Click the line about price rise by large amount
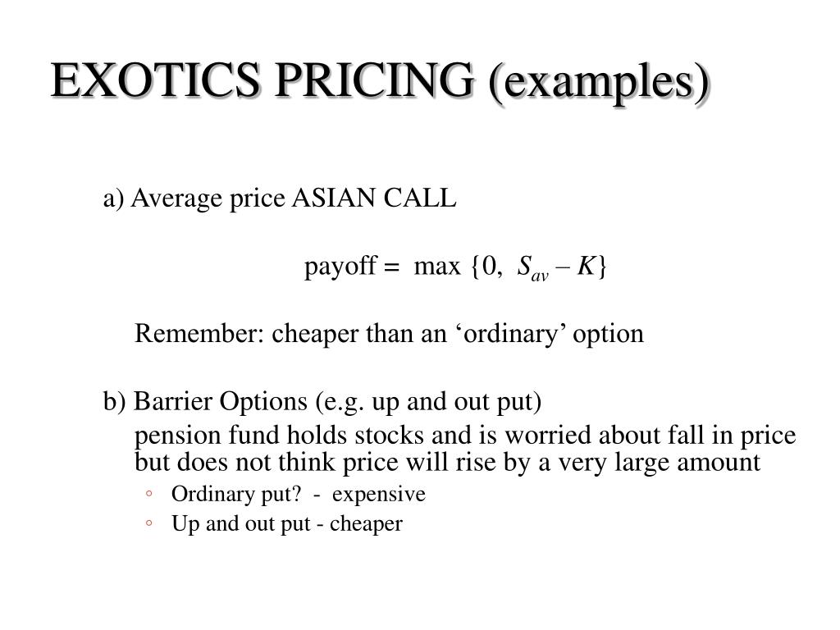Viewport: 840px width, 630px height. tap(447, 463)
